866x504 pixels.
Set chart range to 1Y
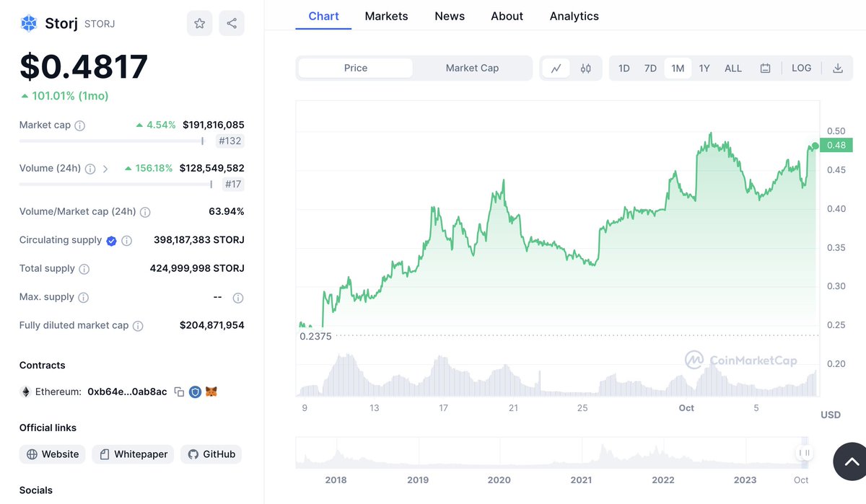(x=704, y=68)
